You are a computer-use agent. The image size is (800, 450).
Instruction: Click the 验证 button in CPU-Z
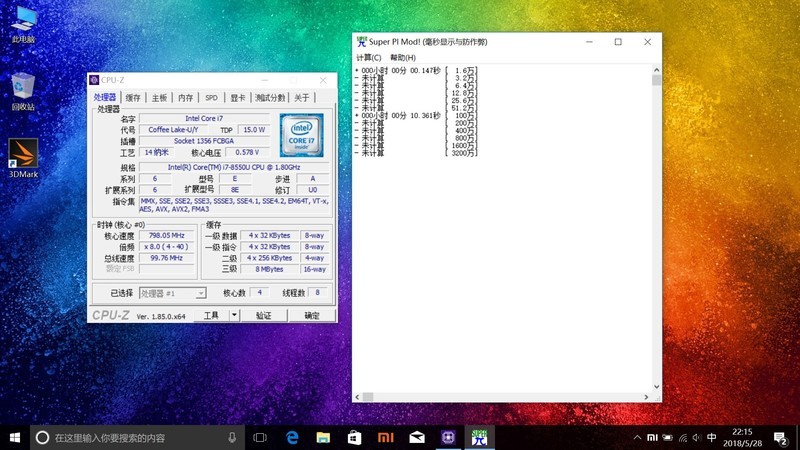point(263,315)
